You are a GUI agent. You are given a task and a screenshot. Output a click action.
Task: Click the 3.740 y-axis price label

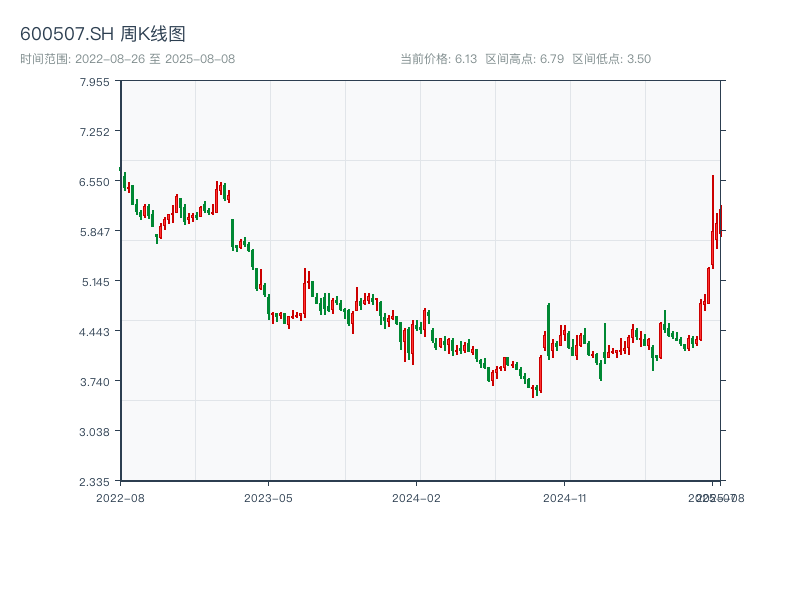click(x=99, y=382)
